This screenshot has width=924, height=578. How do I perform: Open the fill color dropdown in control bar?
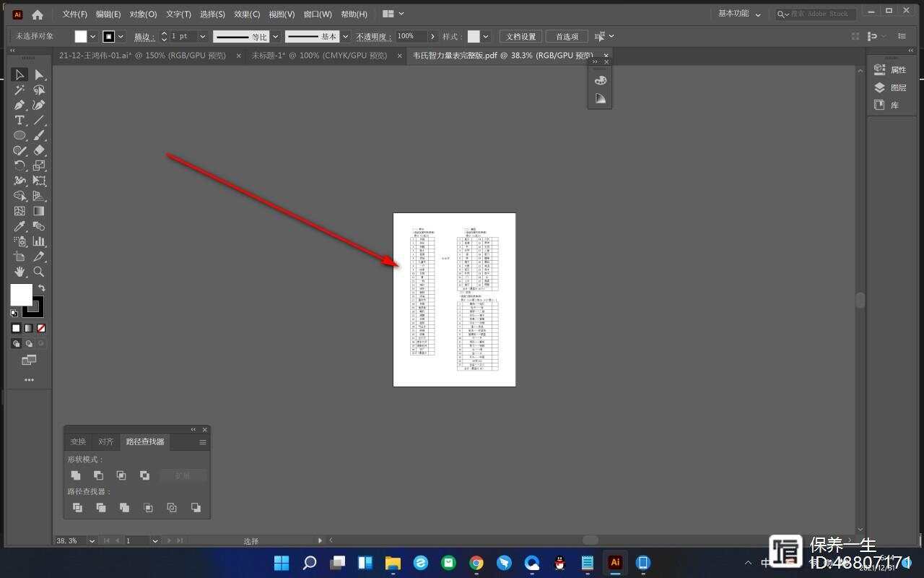point(92,36)
